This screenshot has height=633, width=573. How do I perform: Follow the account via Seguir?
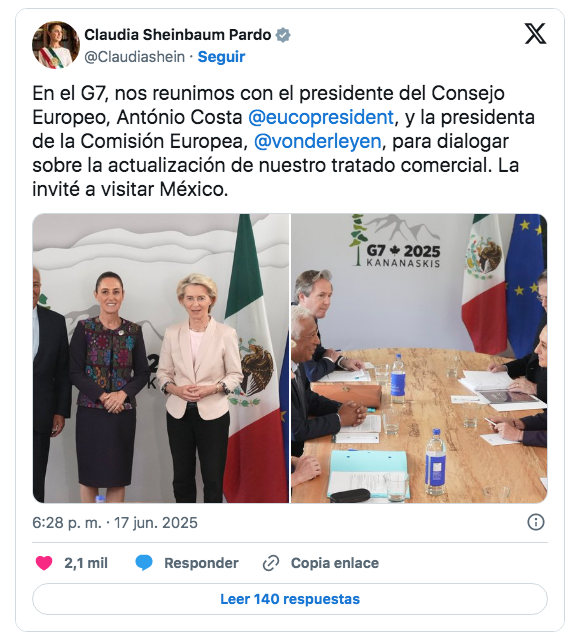click(x=221, y=57)
